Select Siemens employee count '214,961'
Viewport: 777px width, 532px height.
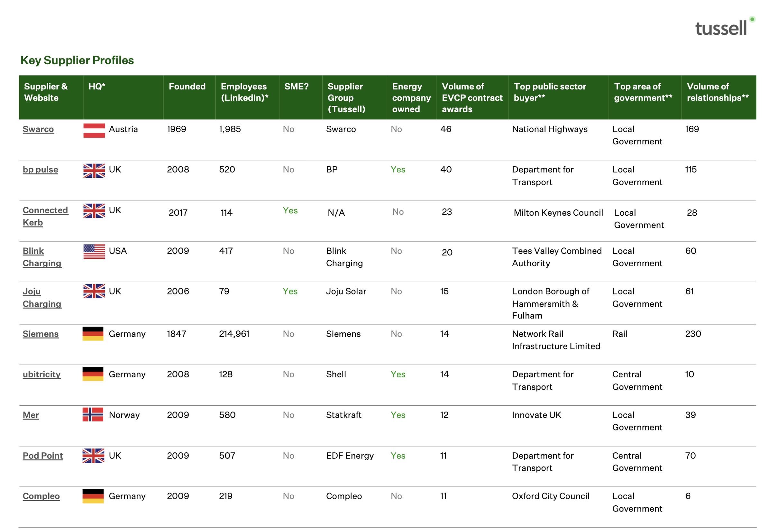[234, 334]
